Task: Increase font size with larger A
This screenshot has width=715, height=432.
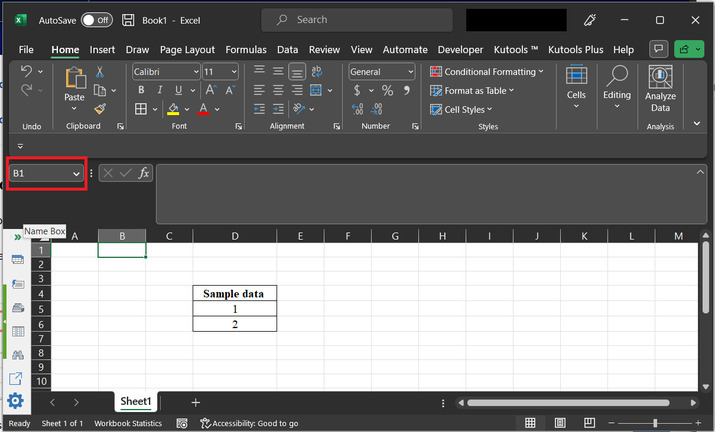Action: (211, 90)
